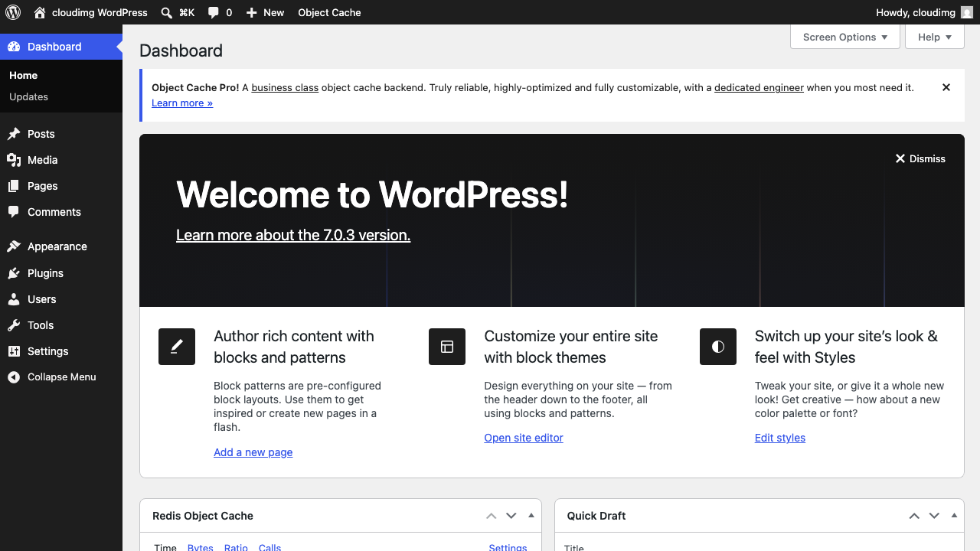Click the Learn more » link

pos(182,103)
